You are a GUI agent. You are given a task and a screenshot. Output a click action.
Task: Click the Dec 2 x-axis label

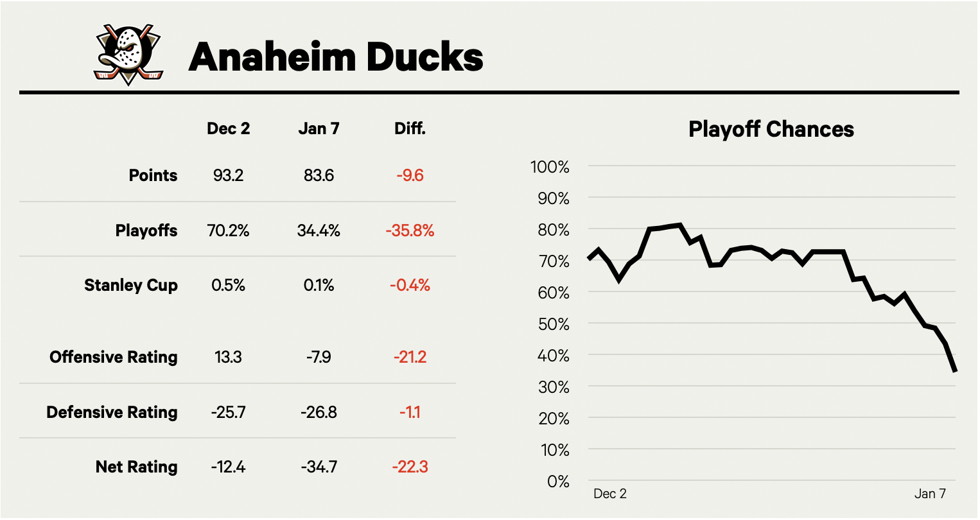pyautogui.click(x=609, y=494)
